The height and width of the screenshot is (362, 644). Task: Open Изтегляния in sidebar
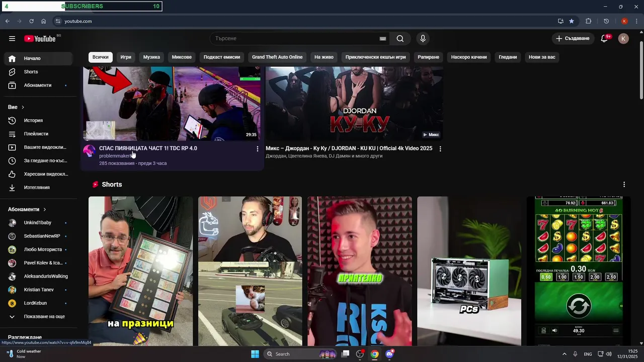(38, 188)
